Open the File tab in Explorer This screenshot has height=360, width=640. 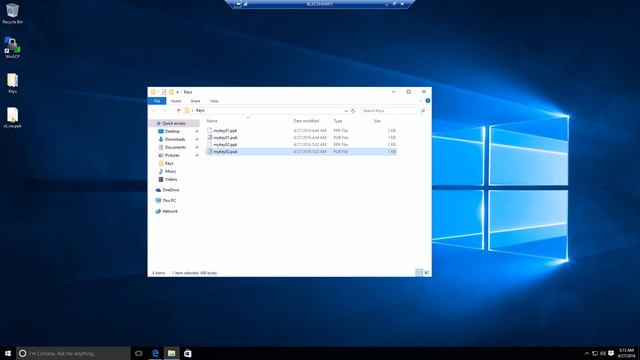157,101
